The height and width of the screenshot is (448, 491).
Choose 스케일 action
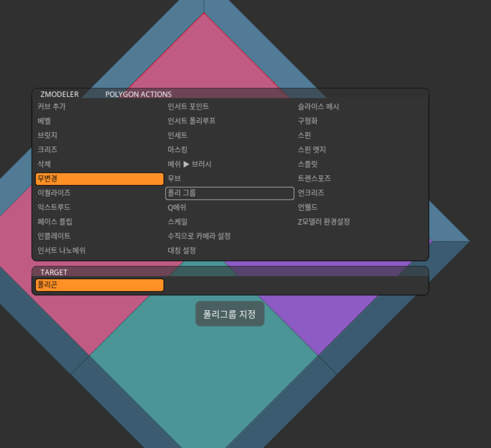point(230,222)
